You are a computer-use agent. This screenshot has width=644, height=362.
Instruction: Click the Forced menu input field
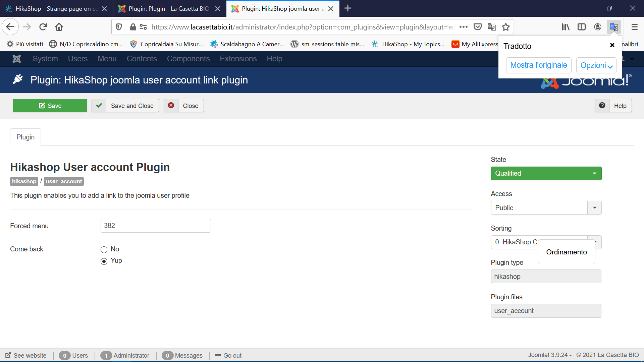[x=156, y=226]
